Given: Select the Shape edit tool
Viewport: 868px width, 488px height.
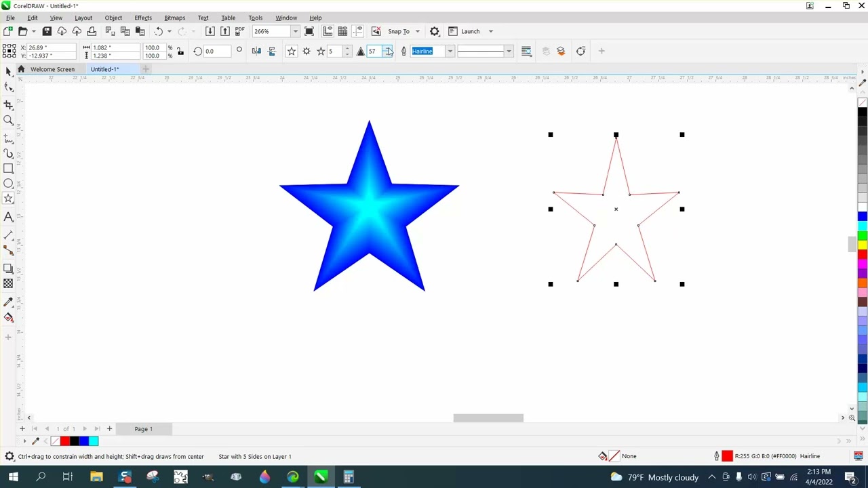Looking at the screenshot, I should pyautogui.click(x=8, y=87).
